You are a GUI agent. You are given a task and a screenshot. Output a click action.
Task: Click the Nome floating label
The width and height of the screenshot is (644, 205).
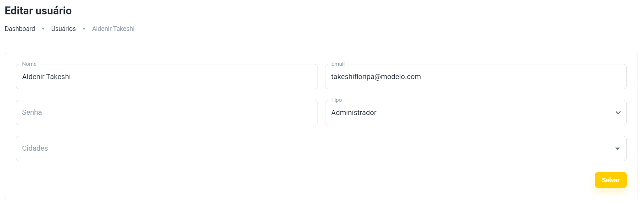point(29,64)
